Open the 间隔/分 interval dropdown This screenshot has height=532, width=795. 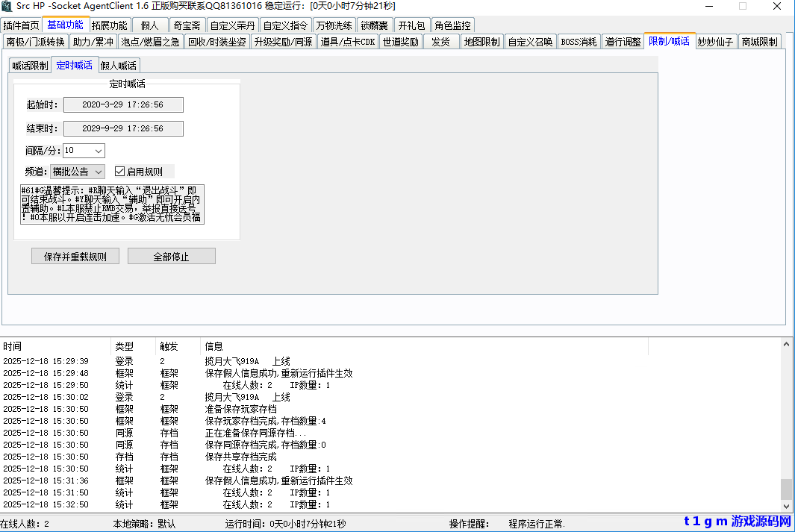point(96,149)
